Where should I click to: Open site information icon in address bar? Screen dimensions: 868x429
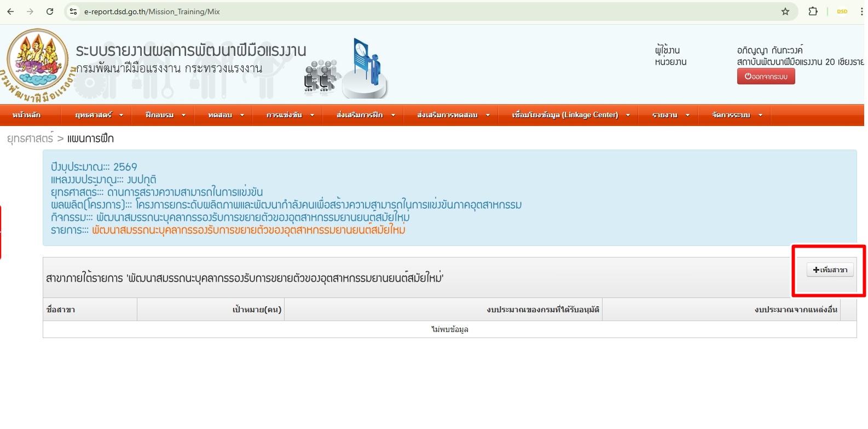[x=73, y=12]
